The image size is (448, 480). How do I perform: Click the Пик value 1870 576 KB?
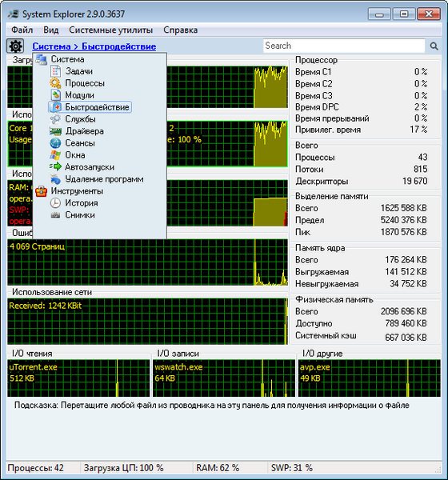pyautogui.click(x=403, y=232)
